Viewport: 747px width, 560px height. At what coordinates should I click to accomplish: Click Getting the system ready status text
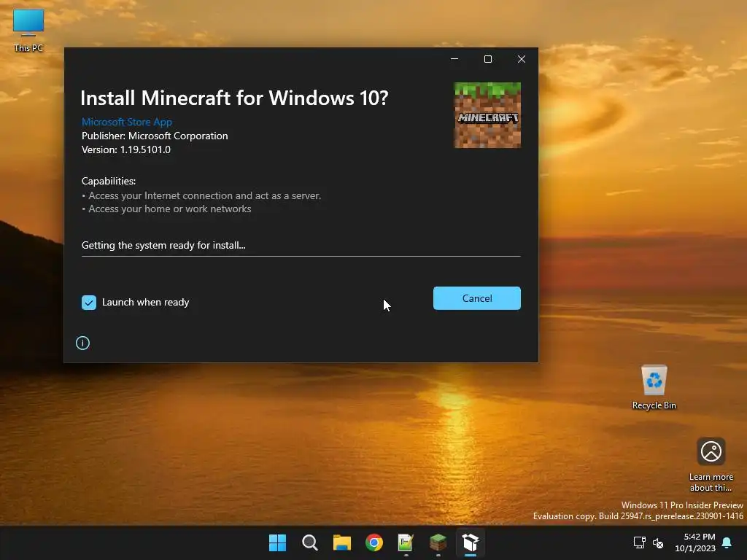pos(163,245)
